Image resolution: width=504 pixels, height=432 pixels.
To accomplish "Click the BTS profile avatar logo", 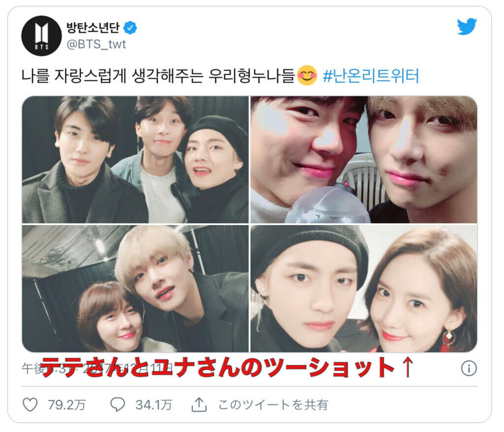I will pyautogui.click(x=41, y=36).
